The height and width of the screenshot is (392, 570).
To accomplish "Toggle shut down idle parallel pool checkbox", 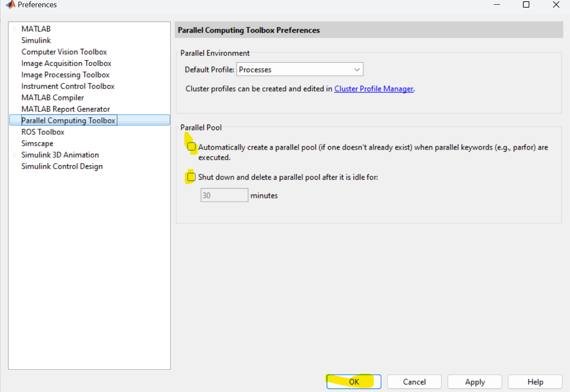I will 192,177.
